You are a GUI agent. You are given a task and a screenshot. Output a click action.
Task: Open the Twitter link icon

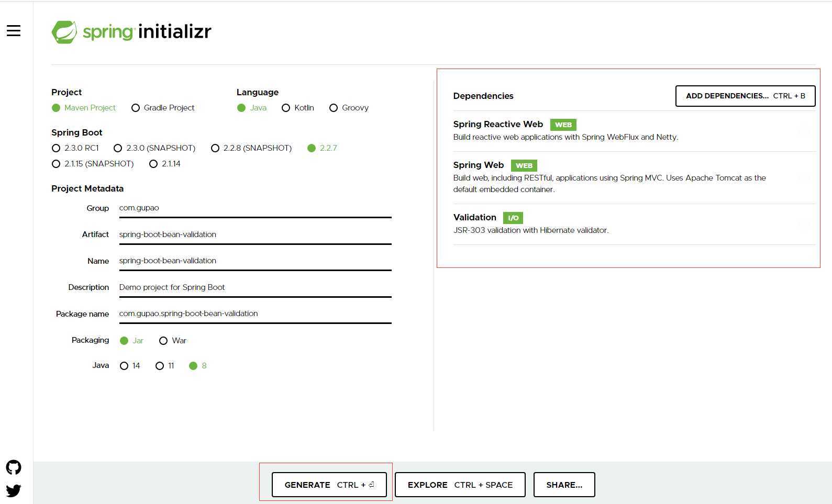tap(14, 490)
